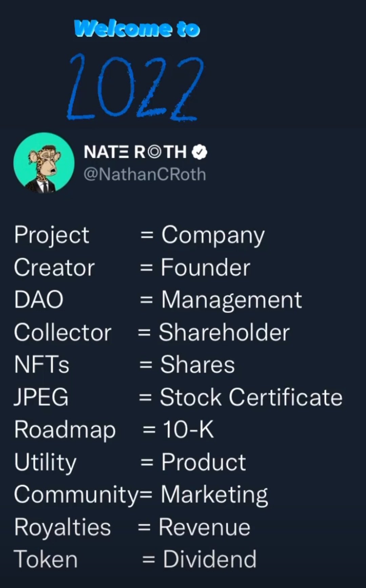This screenshot has height=588, width=366.
Task: Open the NATE ROTH display name
Action: (135, 152)
